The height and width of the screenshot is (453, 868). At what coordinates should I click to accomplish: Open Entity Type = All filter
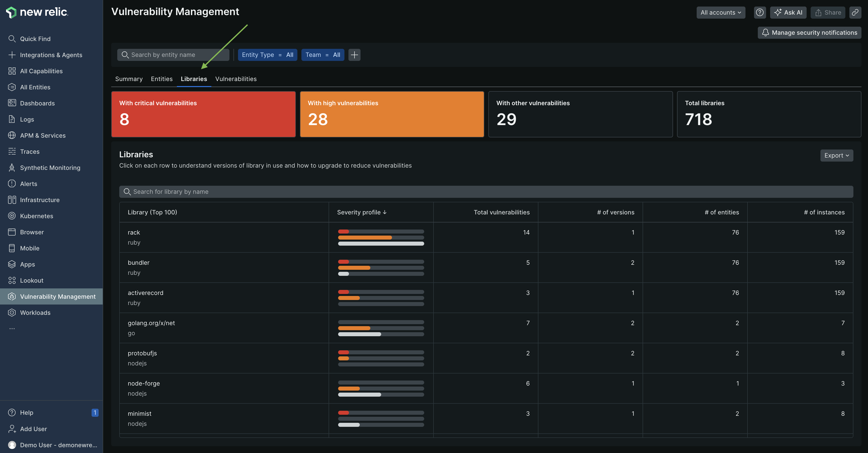click(267, 55)
